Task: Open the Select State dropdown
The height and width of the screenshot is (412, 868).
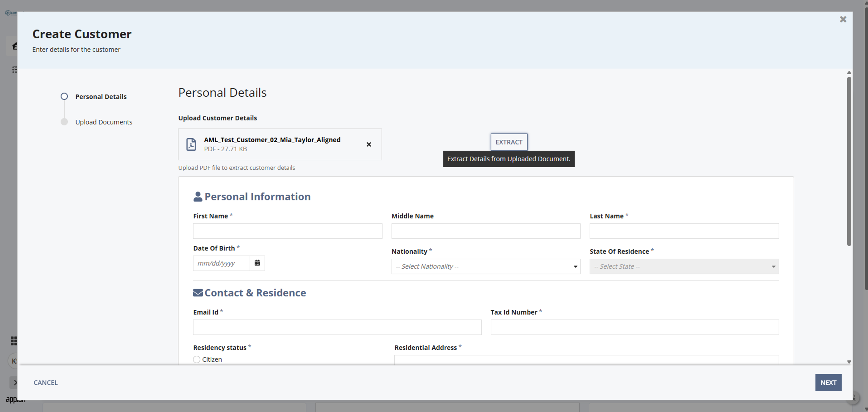Action: tap(684, 266)
